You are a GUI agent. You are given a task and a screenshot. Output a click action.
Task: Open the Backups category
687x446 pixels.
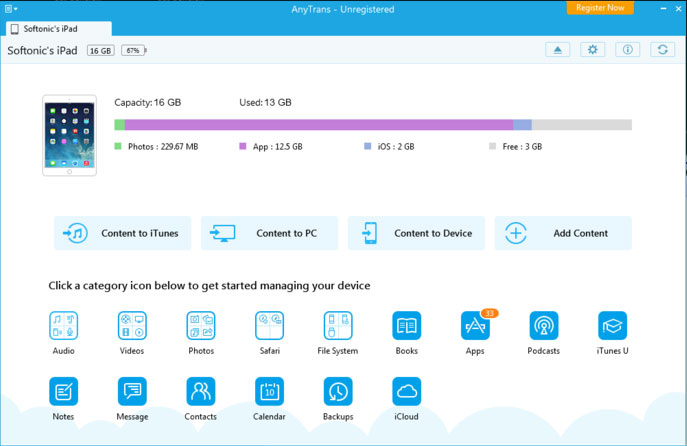338,391
